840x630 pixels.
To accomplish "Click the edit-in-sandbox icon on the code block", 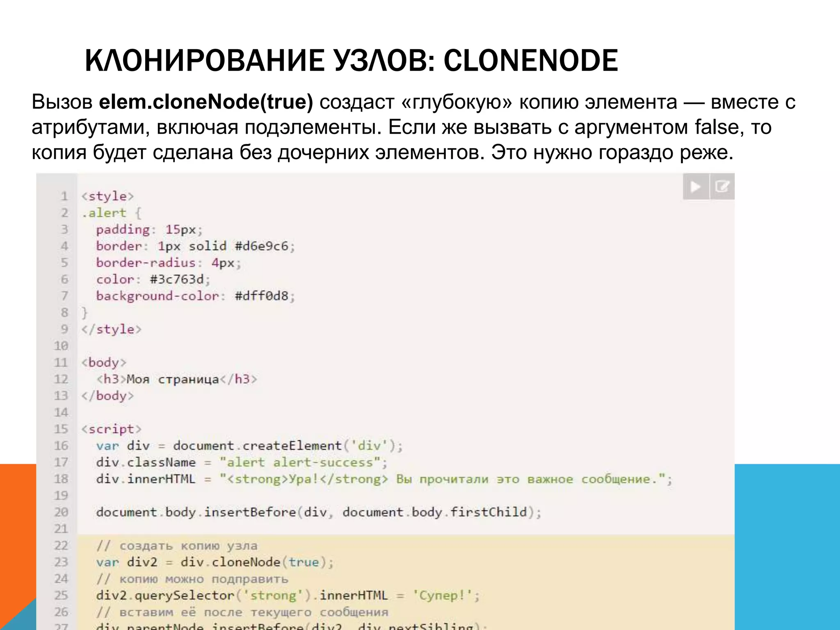I will (722, 187).
